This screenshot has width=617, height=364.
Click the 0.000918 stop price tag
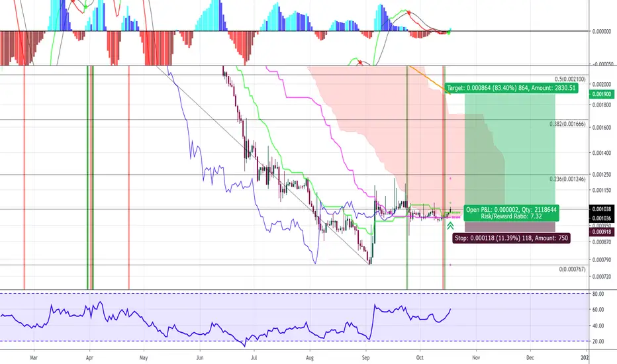tap(601, 232)
